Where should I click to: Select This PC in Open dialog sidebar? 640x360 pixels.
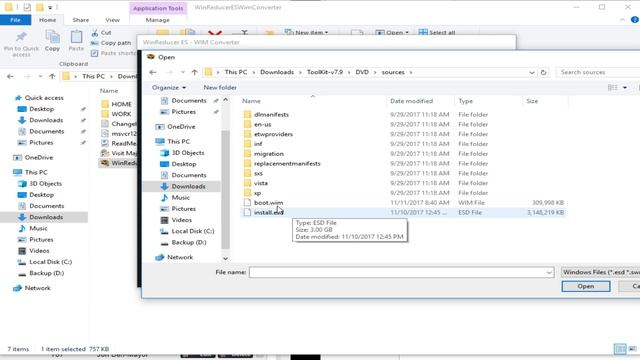[178, 141]
